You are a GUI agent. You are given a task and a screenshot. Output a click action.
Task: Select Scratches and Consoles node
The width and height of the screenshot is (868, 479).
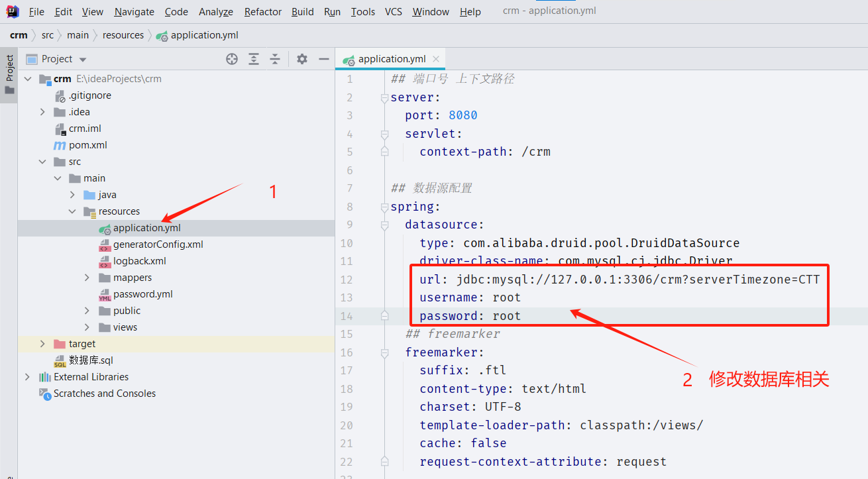coord(105,394)
